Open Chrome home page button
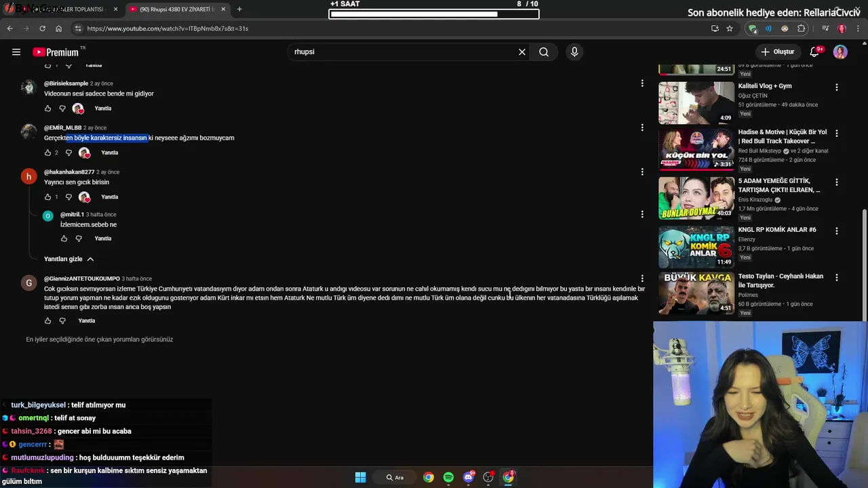 pos(59,28)
